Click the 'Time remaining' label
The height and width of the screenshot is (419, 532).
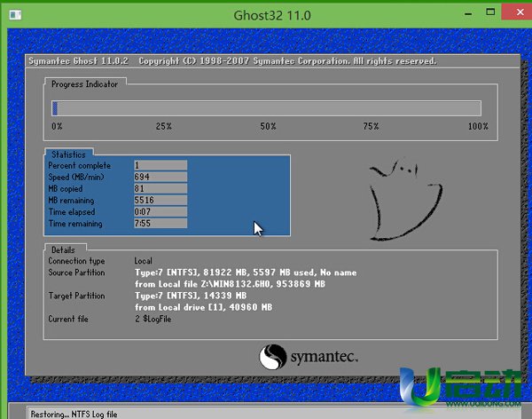pos(75,224)
